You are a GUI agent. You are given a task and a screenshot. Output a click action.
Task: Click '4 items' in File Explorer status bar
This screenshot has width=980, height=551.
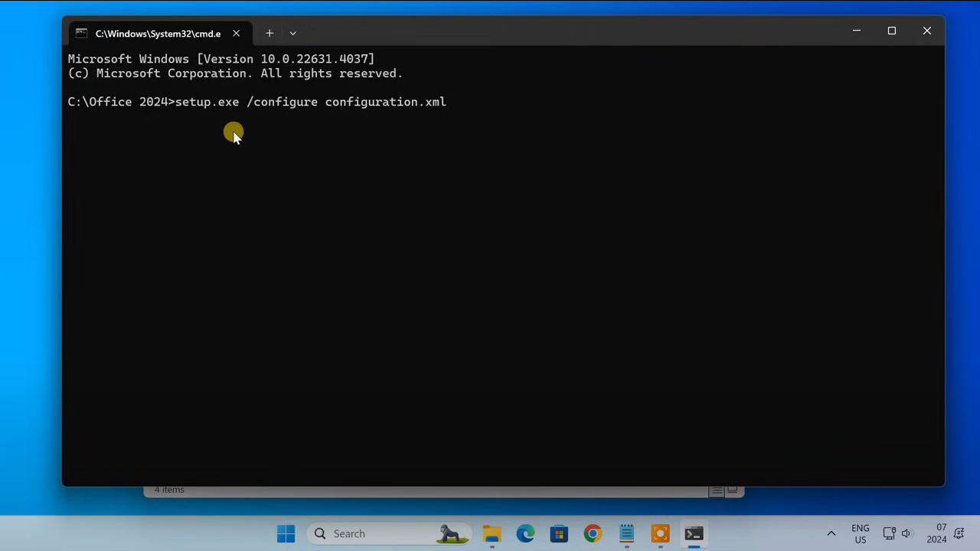click(169, 490)
